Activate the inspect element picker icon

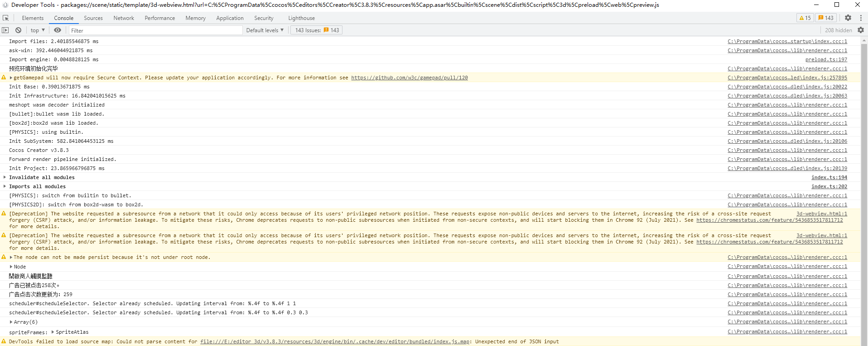[x=5, y=18]
